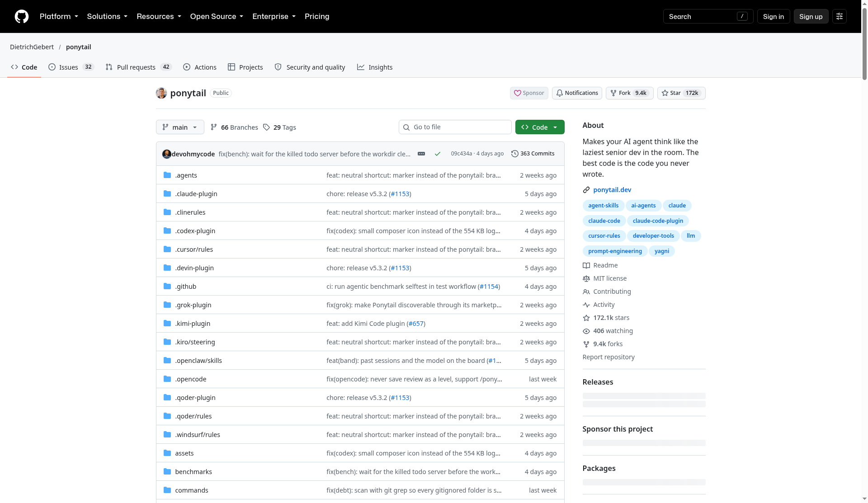Open the ponytail.dev website link
The height and width of the screenshot is (503, 868).
coord(612,190)
